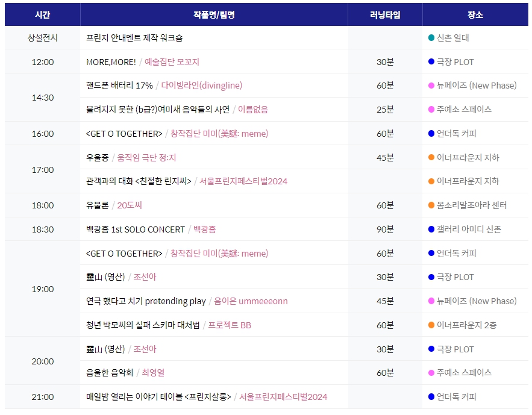The height and width of the screenshot is (415, 532).
Task: Open the MORE,MORE! work title
Action: pos(111,62)
